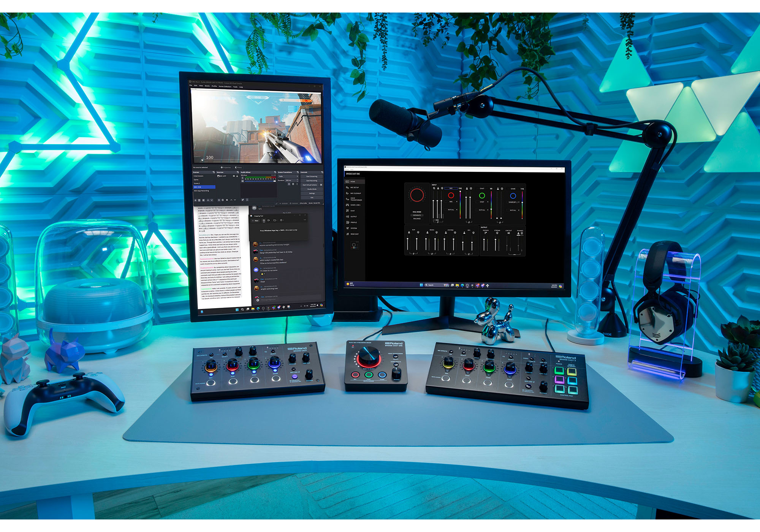Open MIC source dropdown in Bridge Cast input
This screenshot has height=532, width=760.
451,202
